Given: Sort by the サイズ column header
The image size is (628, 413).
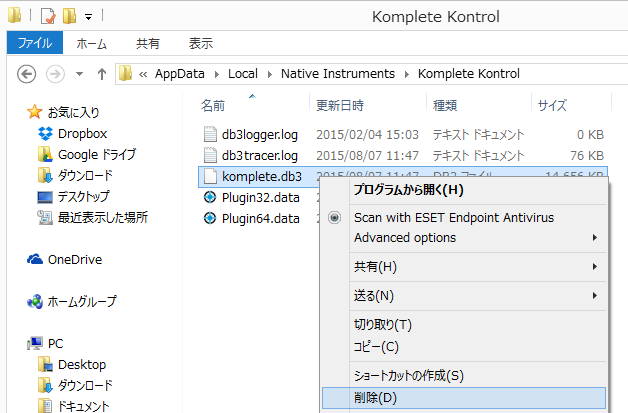Looking at the screenshot, I should 552,105.
